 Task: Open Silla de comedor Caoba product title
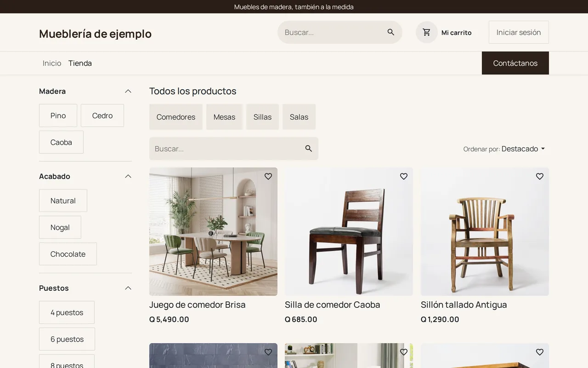(x=333, y=305)
